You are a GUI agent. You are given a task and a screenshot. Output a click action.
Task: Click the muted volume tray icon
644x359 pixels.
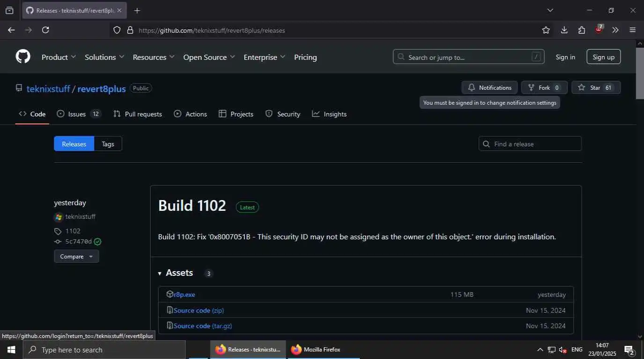pyautogui.click(x=563, y=350)
